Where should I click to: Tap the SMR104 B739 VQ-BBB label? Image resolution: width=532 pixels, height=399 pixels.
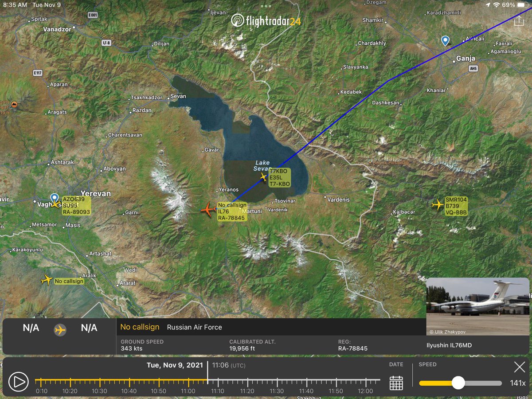pyautogui.click(x=456, y=206)
